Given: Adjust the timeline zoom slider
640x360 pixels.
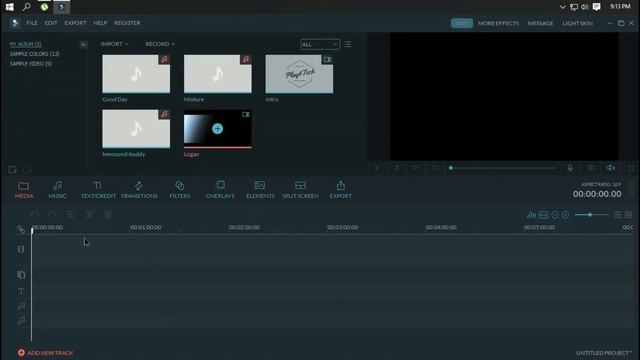Looking at the screenshot, I should (591, 215).
